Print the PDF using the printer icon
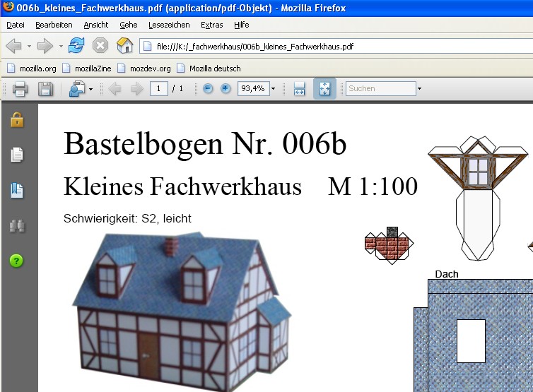This screenshot has width=533, height=392. (x=20, y=89)
